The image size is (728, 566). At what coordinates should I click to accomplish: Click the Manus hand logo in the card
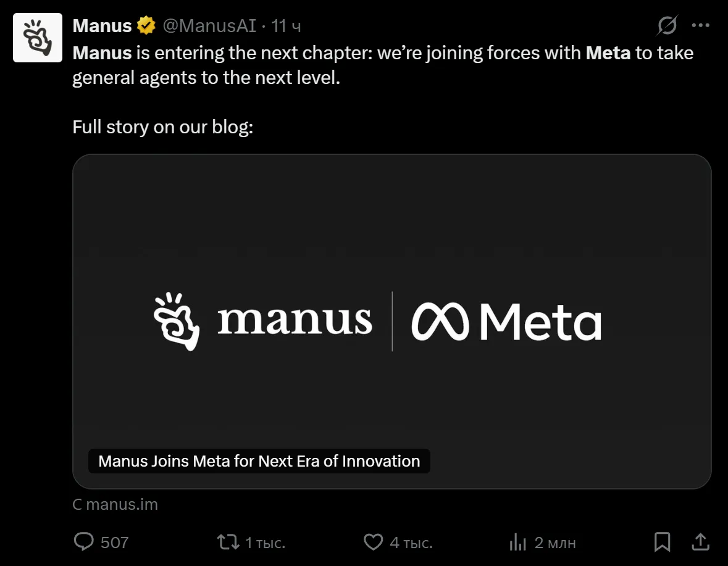click(176, 322)
